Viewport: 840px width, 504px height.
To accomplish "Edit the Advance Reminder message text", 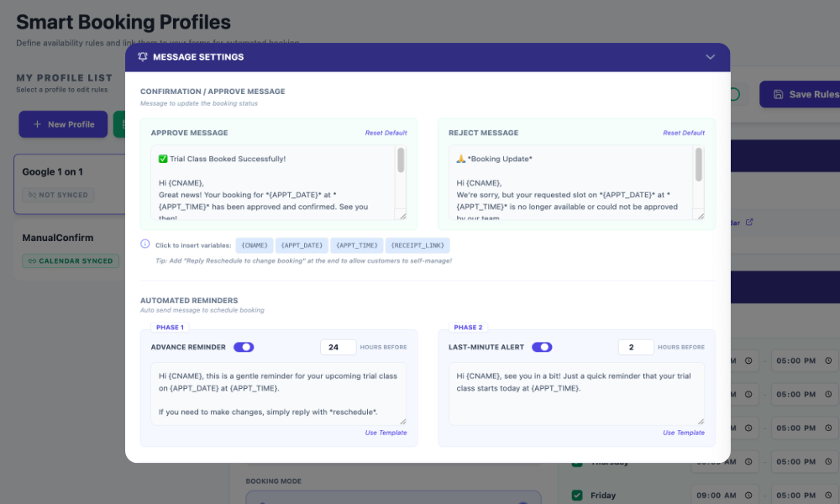I will [x=279, y=394].
